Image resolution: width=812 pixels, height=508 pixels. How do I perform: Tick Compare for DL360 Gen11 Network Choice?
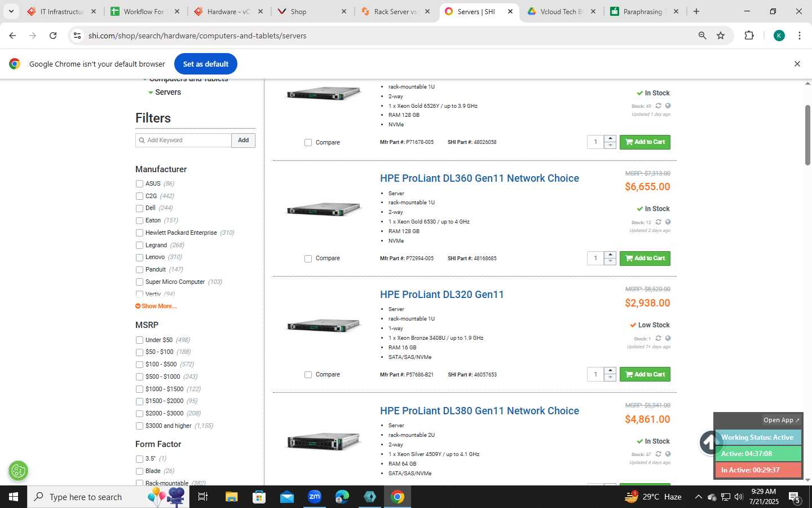(x=308, y=259)
